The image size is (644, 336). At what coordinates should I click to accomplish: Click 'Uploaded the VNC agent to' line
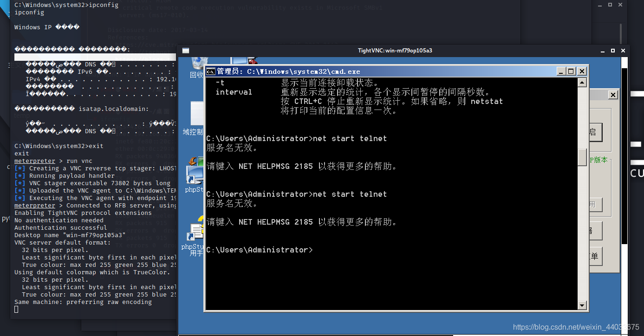click(x=96, y=191)
